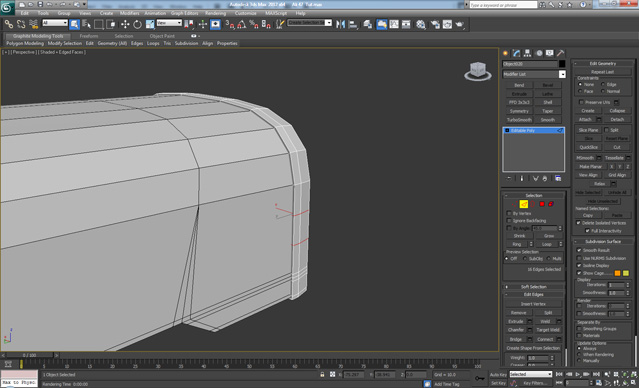Screen dimensions: 639x388
Task: Select the SubObj preview selection radio
Action: 525,259
